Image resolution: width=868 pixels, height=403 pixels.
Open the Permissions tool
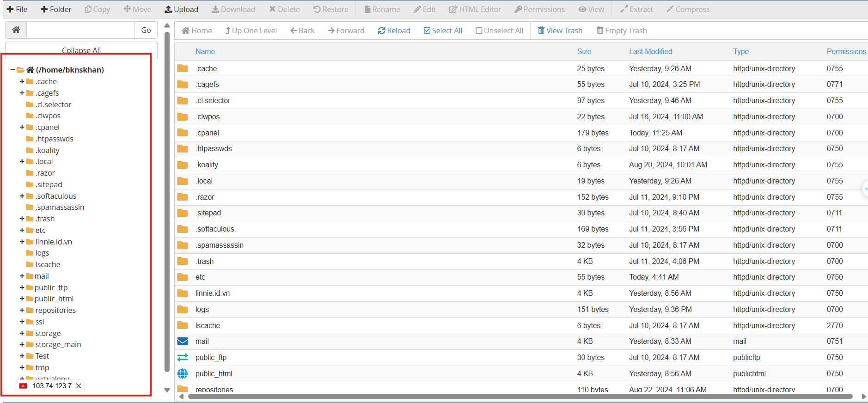(x=539, y=9)
